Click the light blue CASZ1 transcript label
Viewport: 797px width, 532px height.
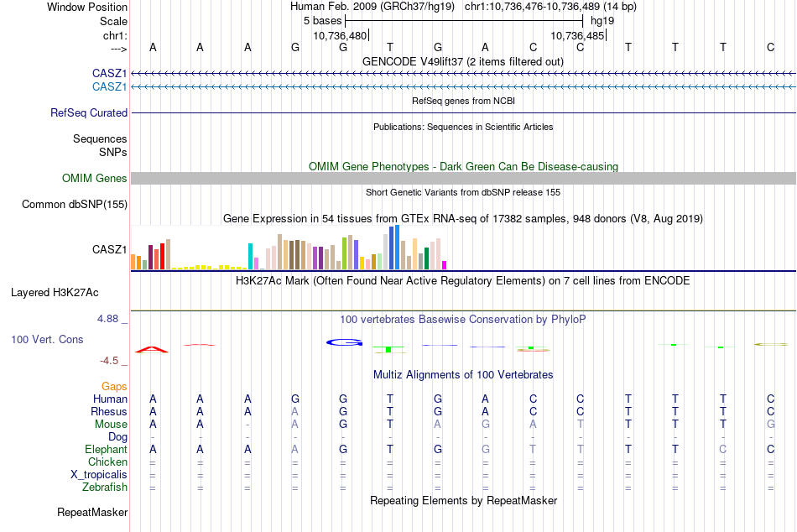(109, 87)
